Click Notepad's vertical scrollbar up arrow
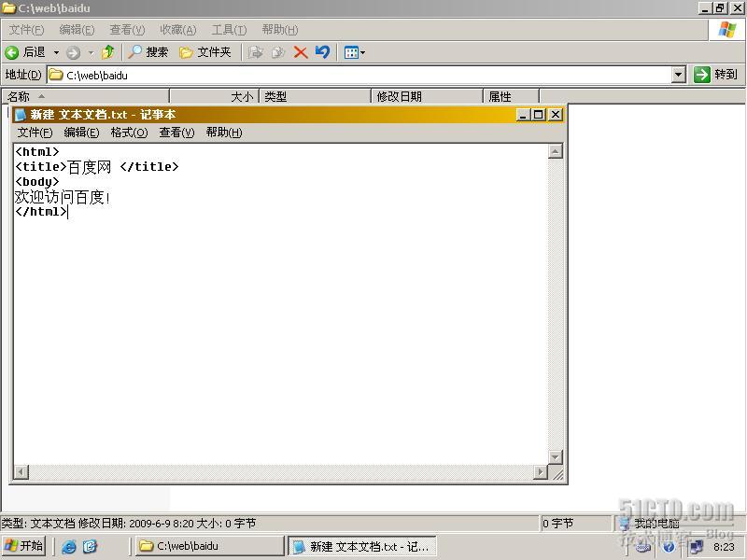Viewport: 747px width, 560px height. (555, 151)
